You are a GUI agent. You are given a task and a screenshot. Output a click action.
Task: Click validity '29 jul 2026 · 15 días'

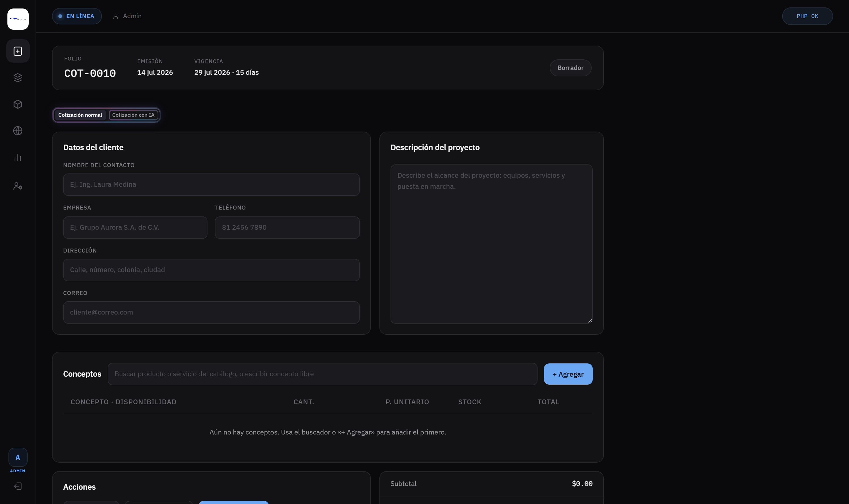pyautogui.click(x=227, y=72)
